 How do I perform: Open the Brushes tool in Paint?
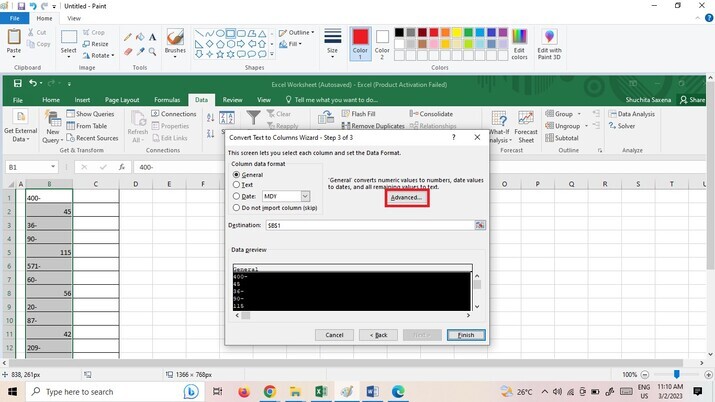(175, 42)
